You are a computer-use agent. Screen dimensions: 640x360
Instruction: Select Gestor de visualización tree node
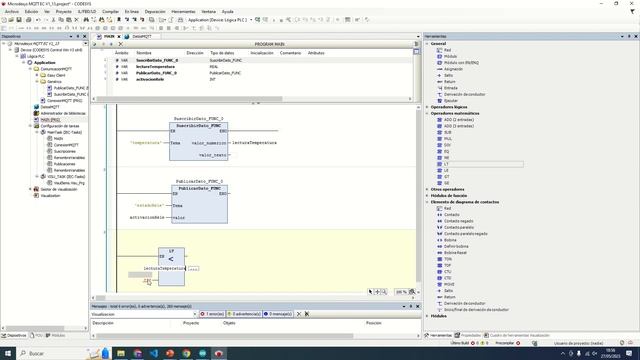coord(59,189)
